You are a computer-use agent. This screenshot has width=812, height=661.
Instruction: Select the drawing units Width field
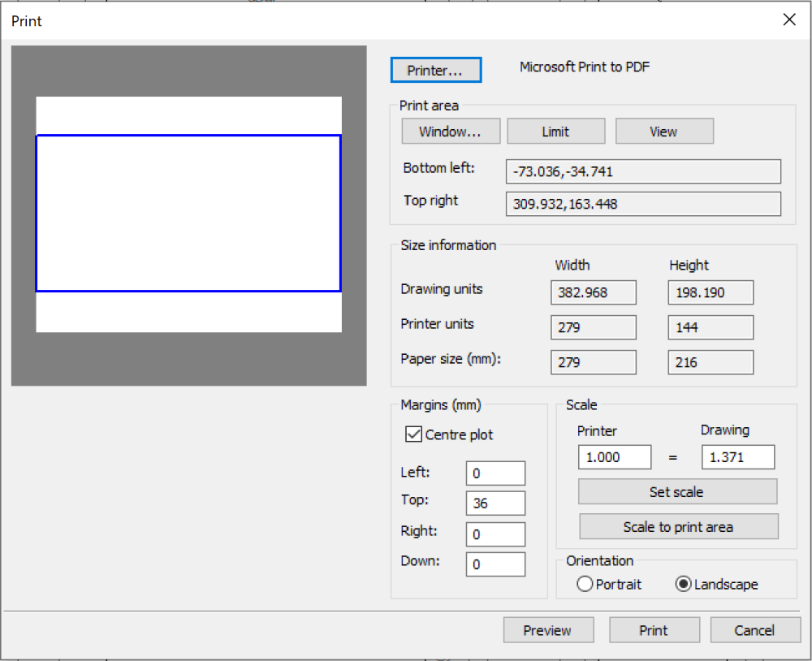click(x=593, y=292)
